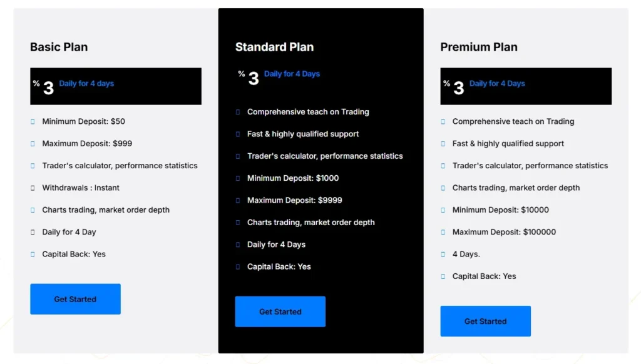641x364 pixels.
Task: Click bullet icon beside "Minimum Deposit: $50"
Action: [x=33, y=122]
